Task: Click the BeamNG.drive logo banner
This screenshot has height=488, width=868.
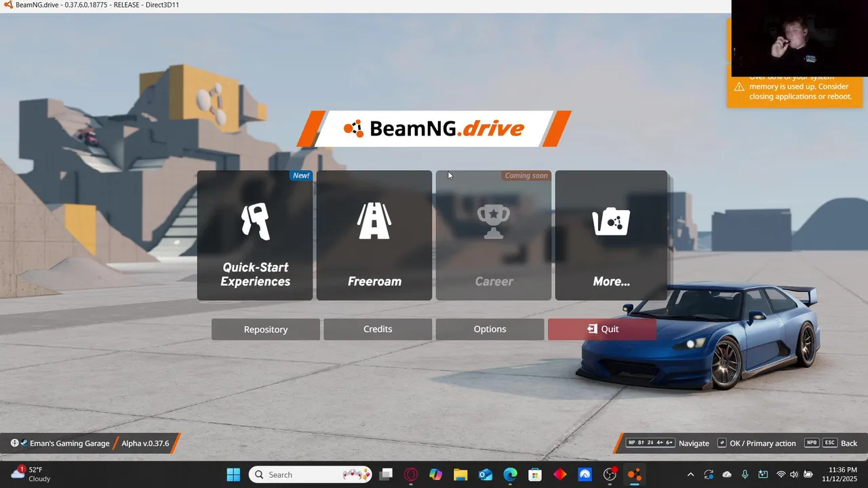Action: click(434, 128)
